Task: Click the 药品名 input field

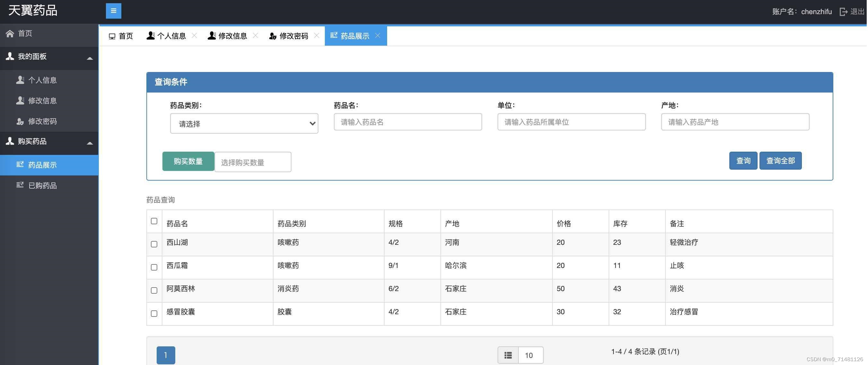Action: [x=408, y=122]
